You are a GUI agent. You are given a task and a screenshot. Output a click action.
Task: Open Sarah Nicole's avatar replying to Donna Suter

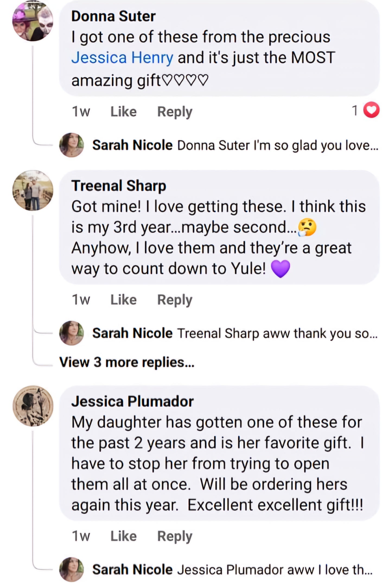pyautogui.click(x=71, y=145)
